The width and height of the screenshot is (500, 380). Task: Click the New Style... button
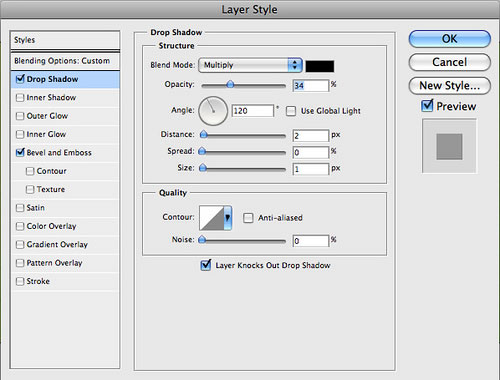point(450,86)
